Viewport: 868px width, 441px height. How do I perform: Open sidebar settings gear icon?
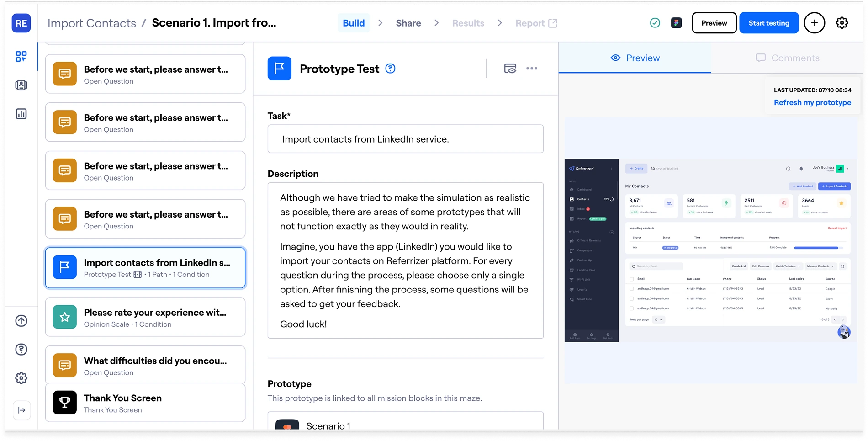[21, 378]
